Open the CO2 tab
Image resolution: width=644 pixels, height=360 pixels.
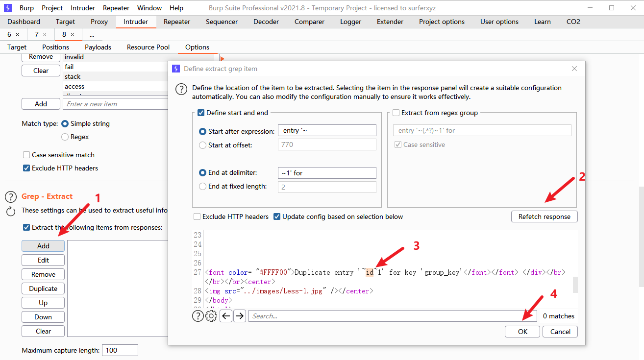[573, 22]
